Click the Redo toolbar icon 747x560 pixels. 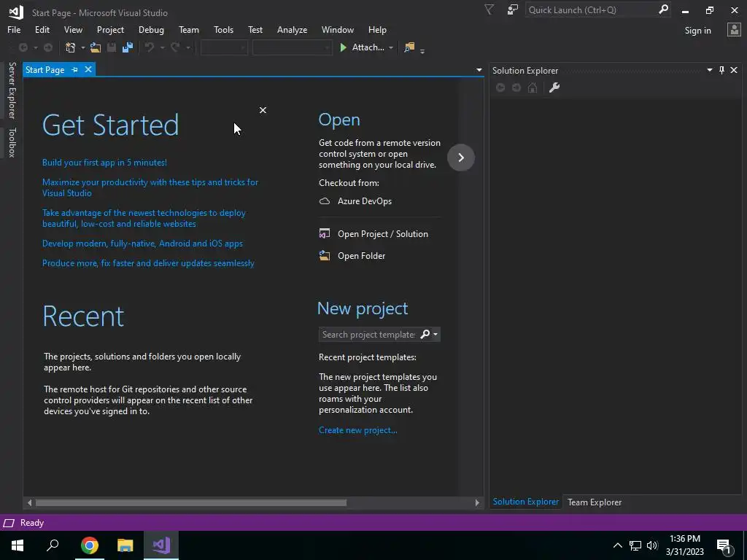pos(175,47)
